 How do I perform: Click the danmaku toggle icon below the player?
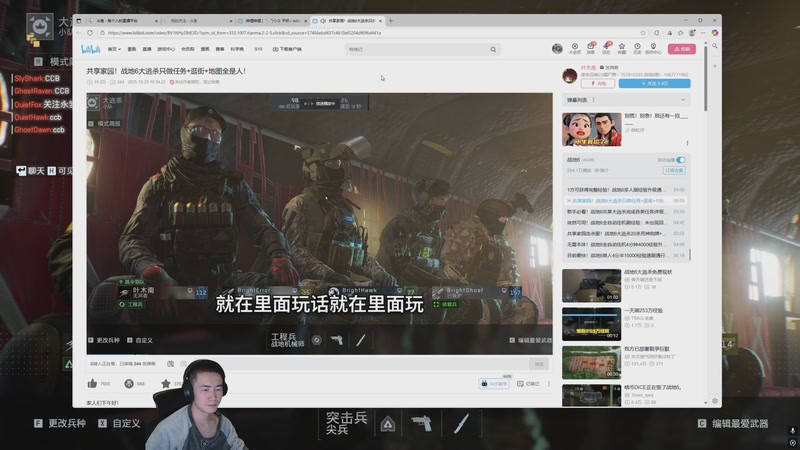(170, 364)
